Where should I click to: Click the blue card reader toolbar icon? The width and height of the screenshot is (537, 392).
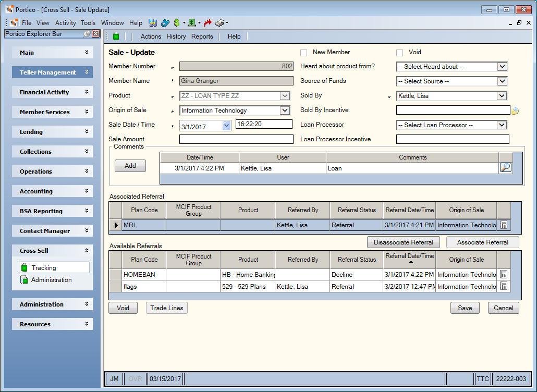(x=165, y=23)
